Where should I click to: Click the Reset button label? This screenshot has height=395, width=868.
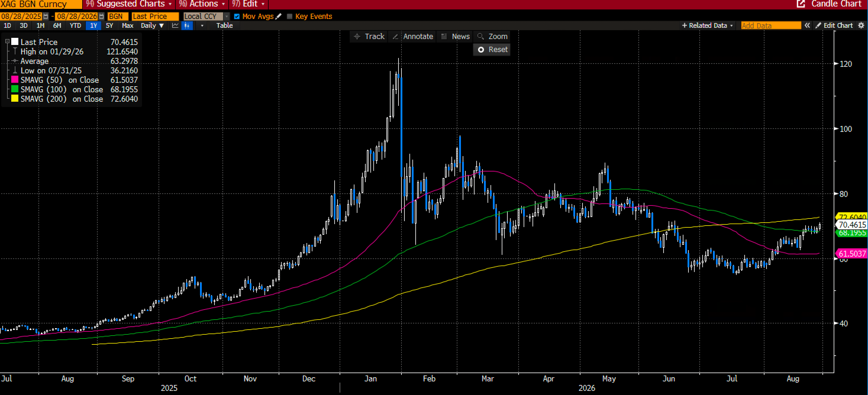click(x=498, y=49)
